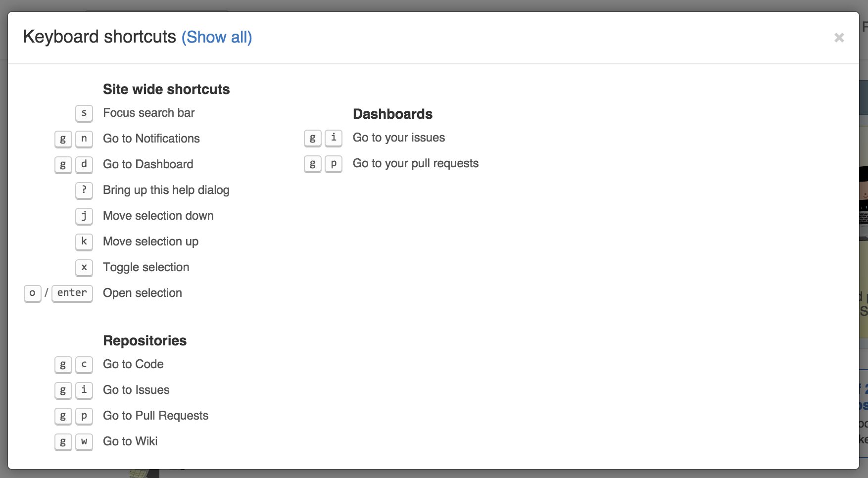Select the 'Dashboards' heading
868x478 pixels.
point(393,114)
